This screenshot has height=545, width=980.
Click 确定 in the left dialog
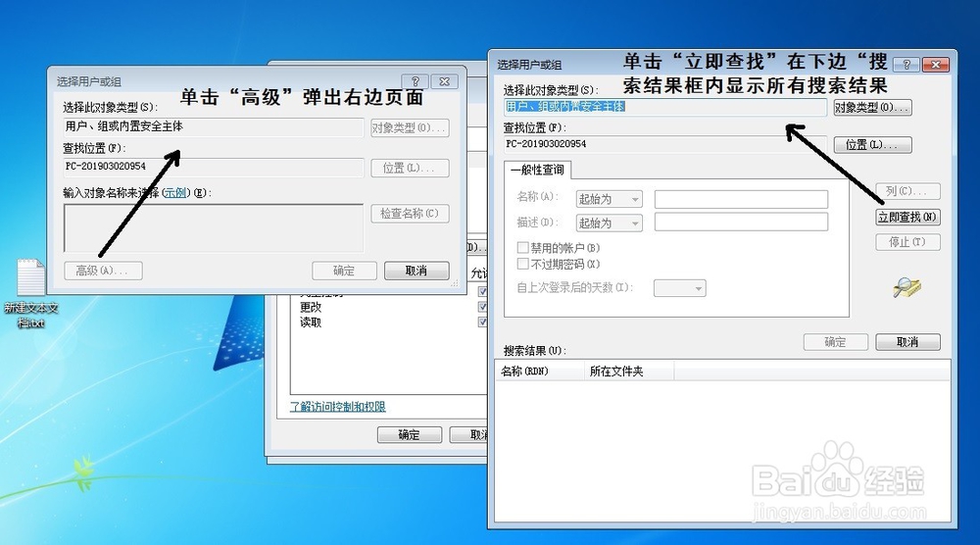coord(344,271)
